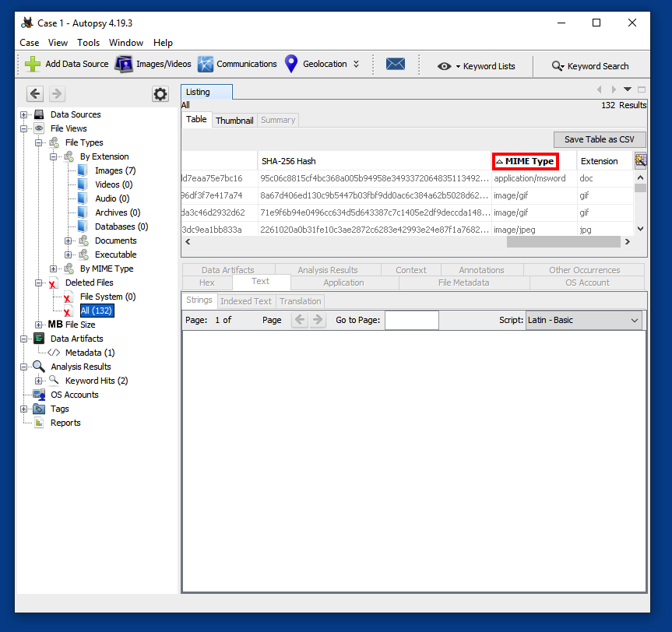672x632 pixels.
Task: Maximize the Listing panel via its window icon
Action: 641,90
